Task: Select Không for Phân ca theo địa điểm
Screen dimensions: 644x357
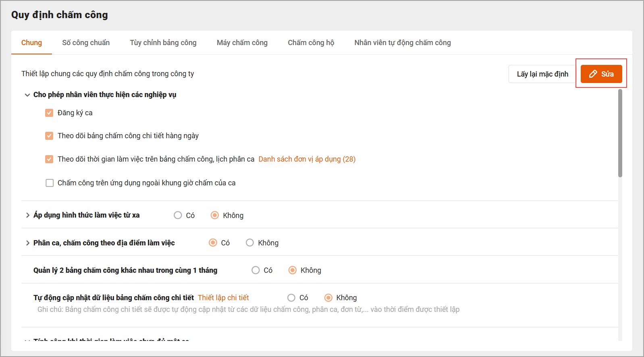Action: pyautogui.click(x=250, y=243)
